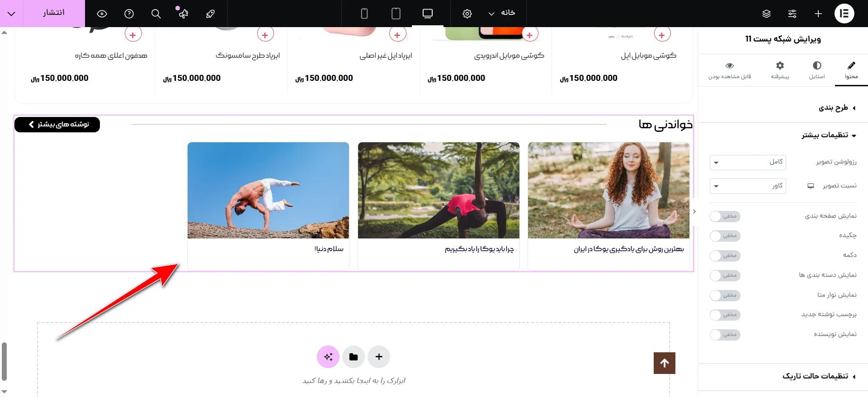The image size is (868, 397).
Task: Enable the چکیده excerpt toggle
Action: 725,236
